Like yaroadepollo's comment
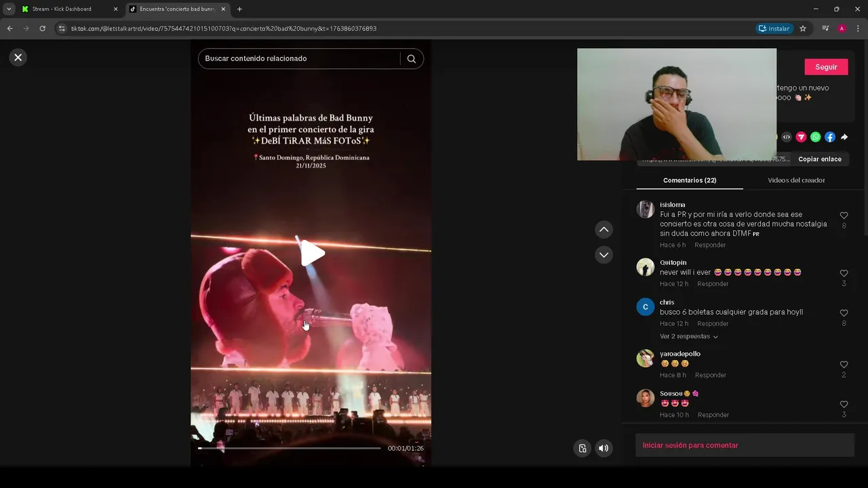Image resolution: width=868 pixels, height=488 pixels. point(844,365)
